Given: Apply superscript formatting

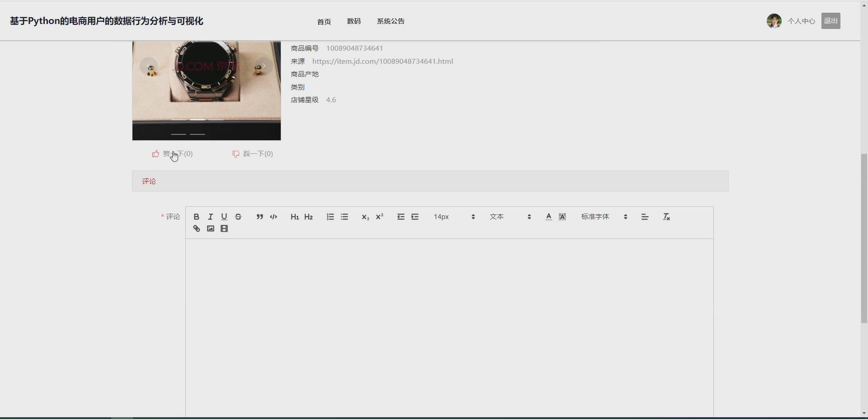Looking at the screenshot, I should pos(380,217).
